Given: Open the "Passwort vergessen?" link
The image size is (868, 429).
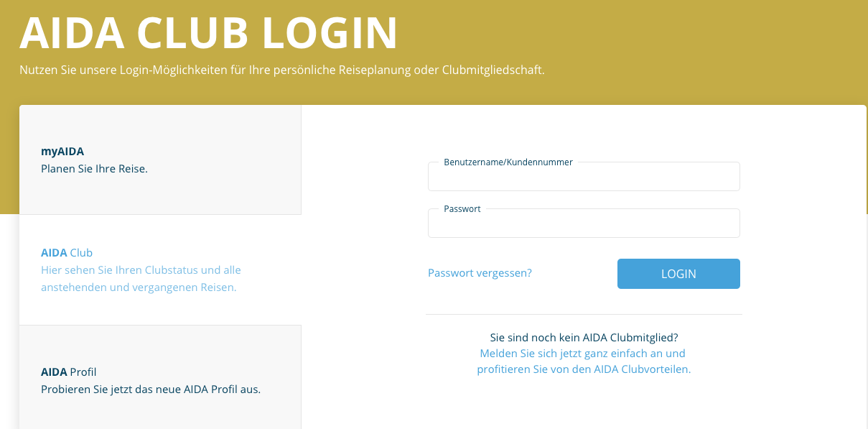Looking at the screenshot, I should (x=480, y=273).
